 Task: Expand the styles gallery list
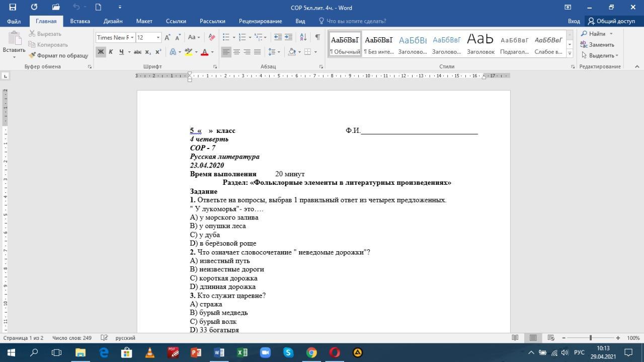click(570, 53)
